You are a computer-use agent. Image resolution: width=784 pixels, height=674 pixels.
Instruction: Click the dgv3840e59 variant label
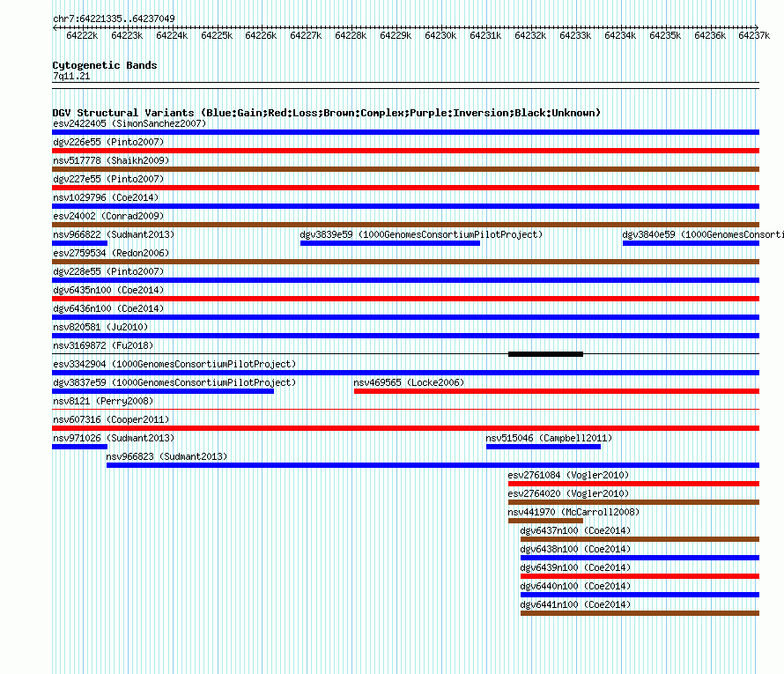(x=702, y=234)
